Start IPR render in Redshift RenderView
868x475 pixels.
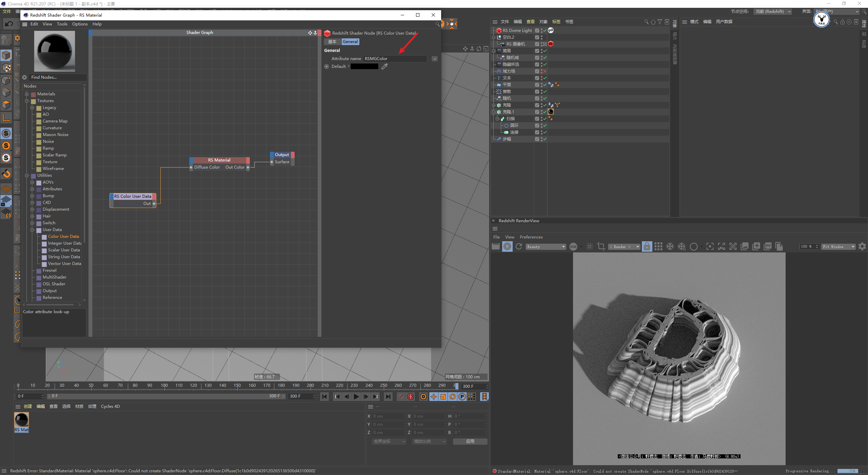(x=507, y=247)
